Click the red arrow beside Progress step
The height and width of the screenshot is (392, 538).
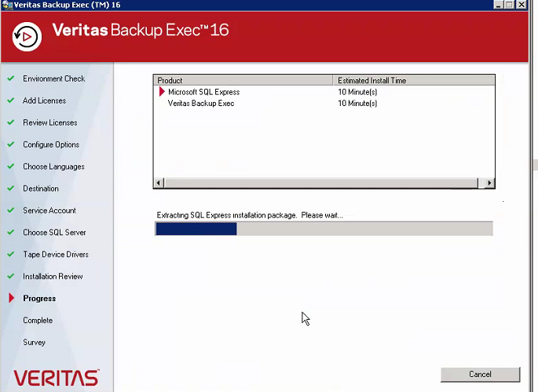pos(11,299)
